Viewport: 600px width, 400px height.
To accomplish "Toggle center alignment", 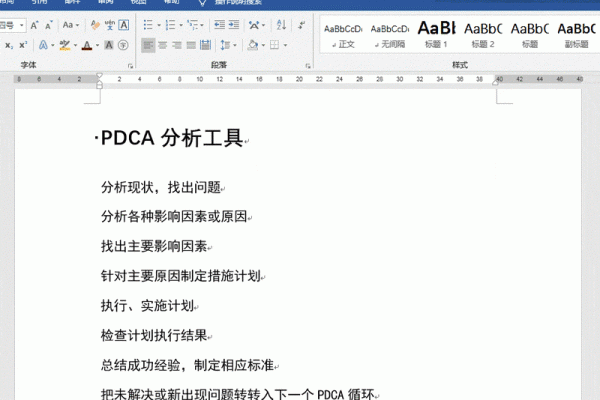I will click(x=163, y=45).
